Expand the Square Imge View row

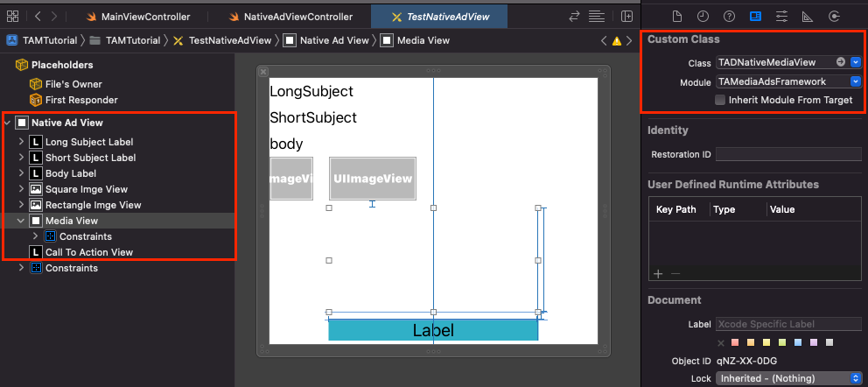[22, 189]
